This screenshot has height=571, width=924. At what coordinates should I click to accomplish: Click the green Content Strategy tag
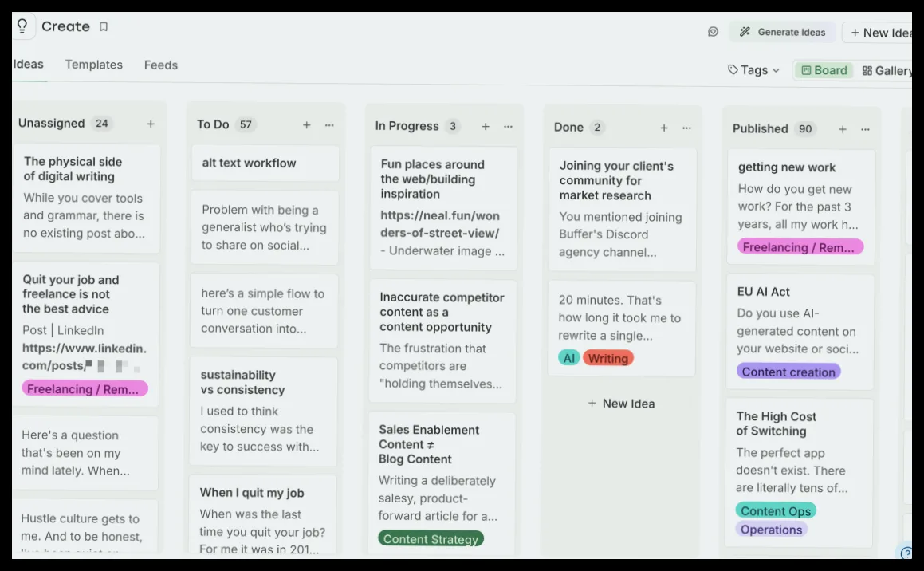[x=431, y=538]
